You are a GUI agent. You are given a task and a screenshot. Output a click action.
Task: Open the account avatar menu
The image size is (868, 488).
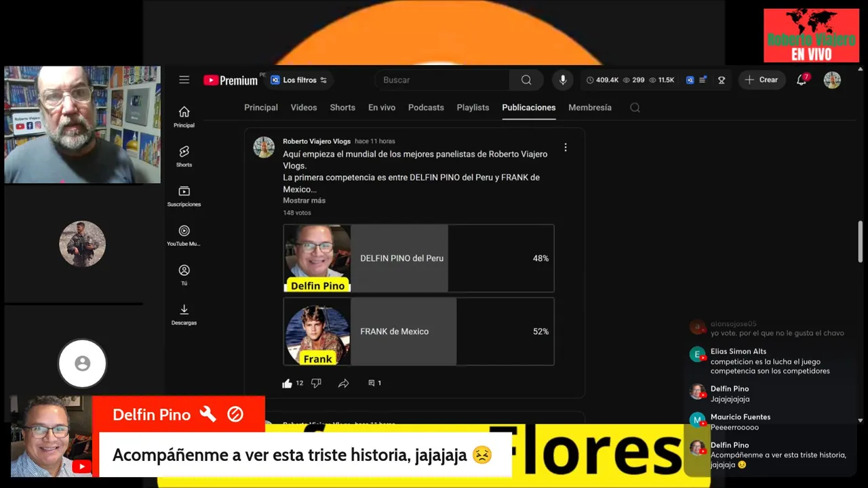click(x=832, y=80)
